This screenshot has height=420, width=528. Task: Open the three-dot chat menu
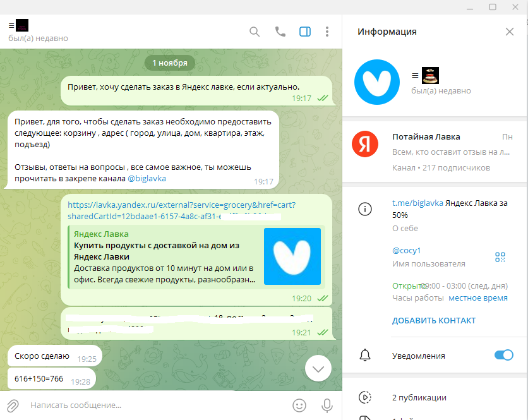(327, 32)
